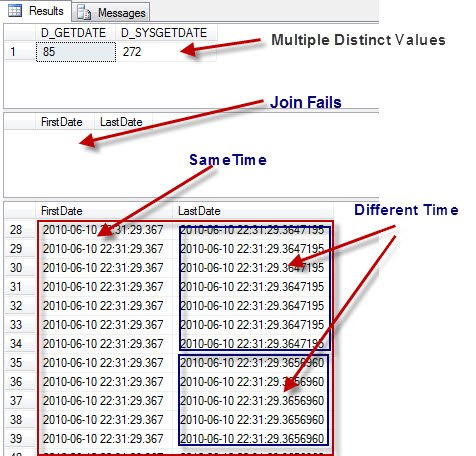Select LastDate cell in row 32

coord(253,306)
